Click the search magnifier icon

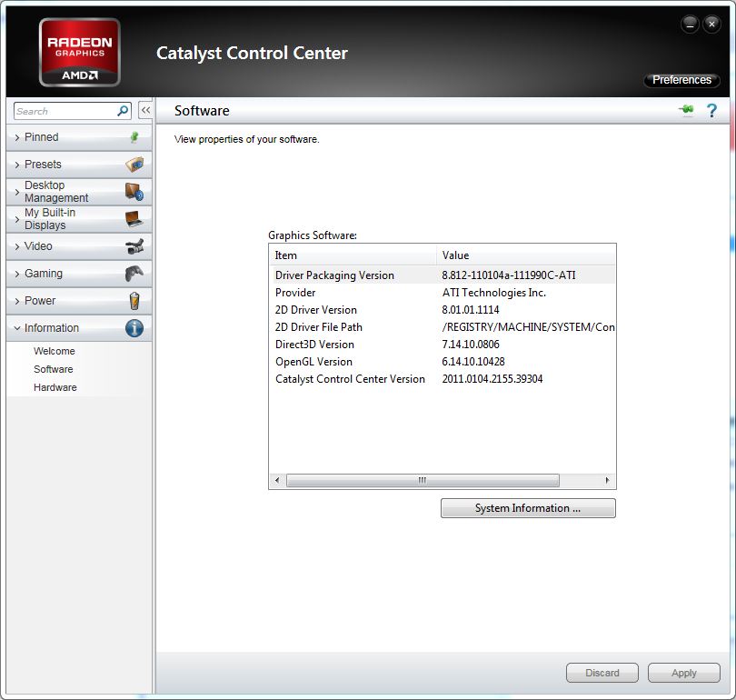[123, 111]
